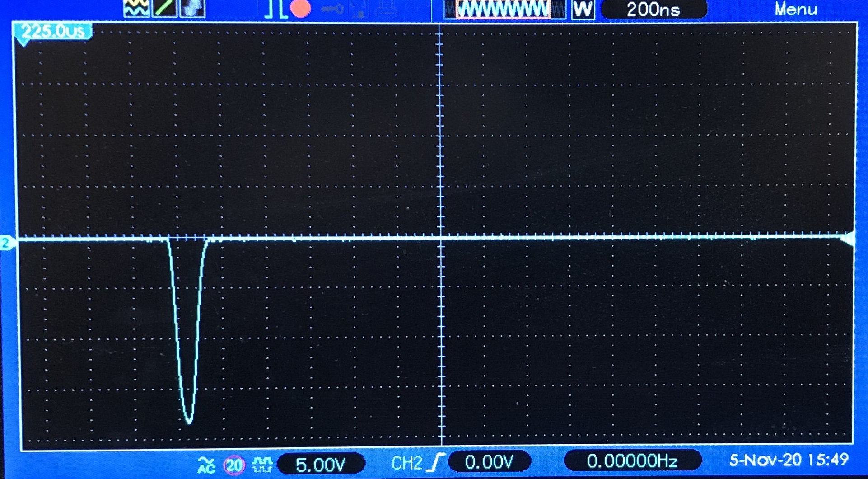Screen dimensions: 868x479
Task: Click the rising edge trigger slope icon
Action: (436, 463)
